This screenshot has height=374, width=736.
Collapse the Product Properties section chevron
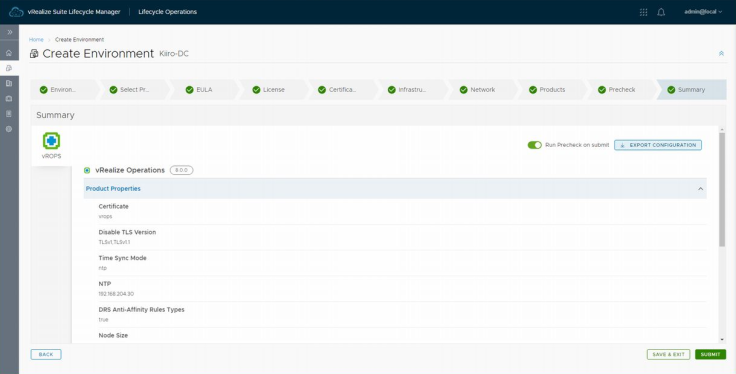pyautogui.click(x=700, y=189)
